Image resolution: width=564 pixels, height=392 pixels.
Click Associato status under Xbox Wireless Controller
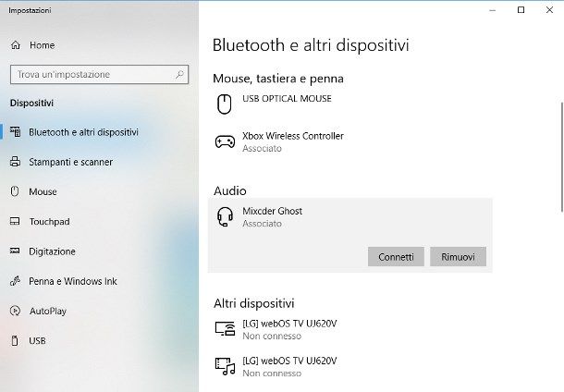262,149
